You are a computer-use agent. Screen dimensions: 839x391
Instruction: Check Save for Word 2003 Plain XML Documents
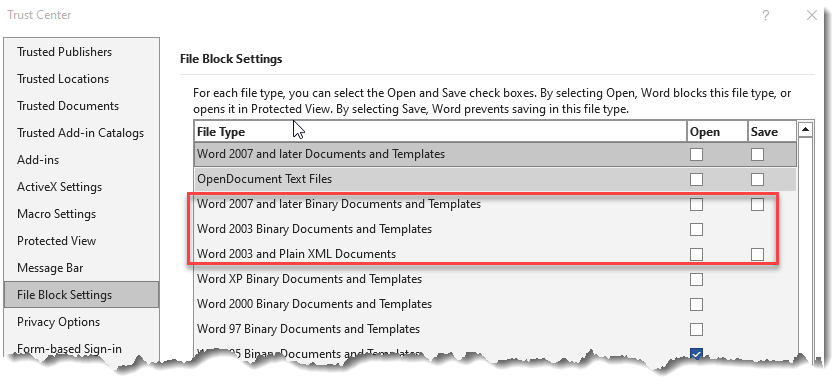(x=757, y=255)
